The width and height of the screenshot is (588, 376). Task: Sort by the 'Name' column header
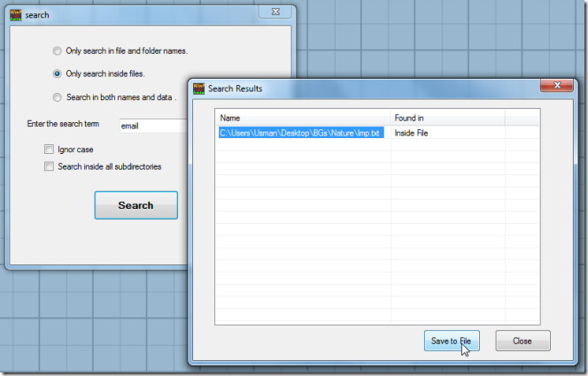click(x=303, y=118)
